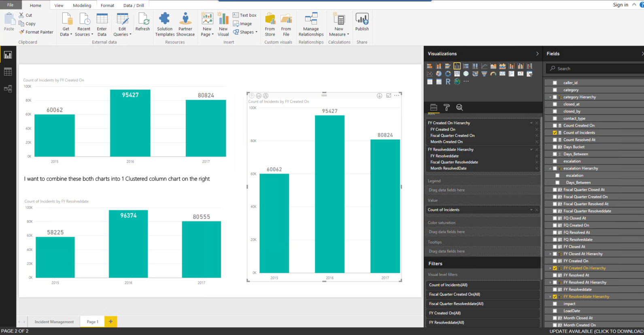Click the Text box button
644x335 pixels.
tap(244, 15)
